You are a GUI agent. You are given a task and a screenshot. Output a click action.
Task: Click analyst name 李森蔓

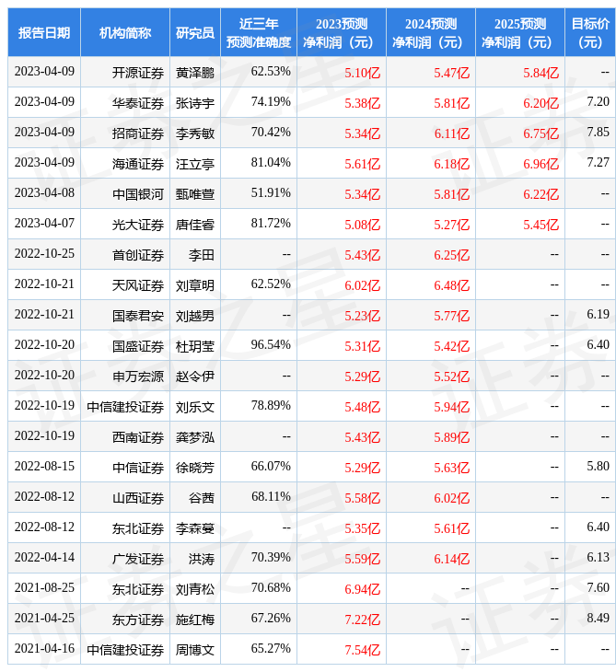(x=195, y=528)
